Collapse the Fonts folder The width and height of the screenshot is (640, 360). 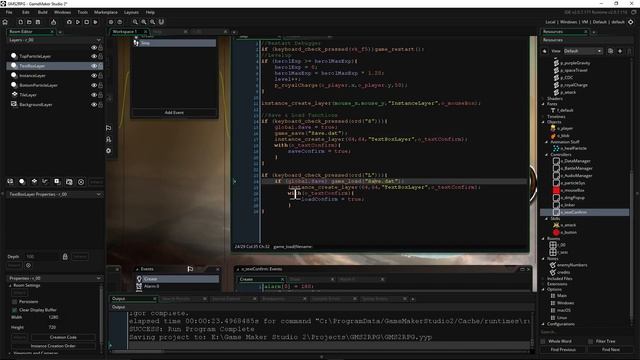click(x=543, y=104)
